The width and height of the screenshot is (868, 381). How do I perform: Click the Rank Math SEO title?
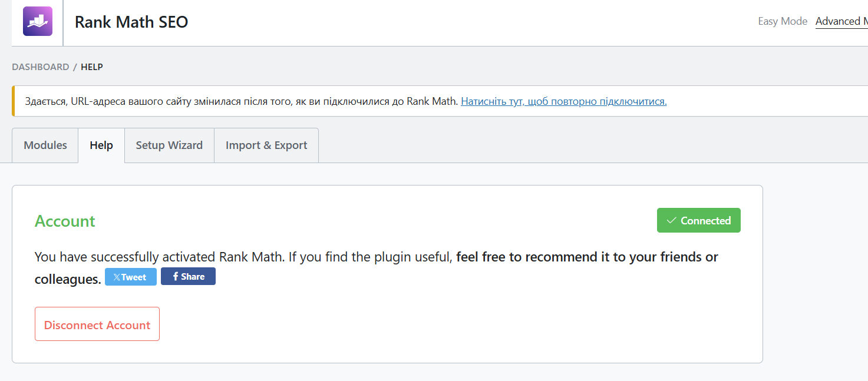[x=131, y=22]
